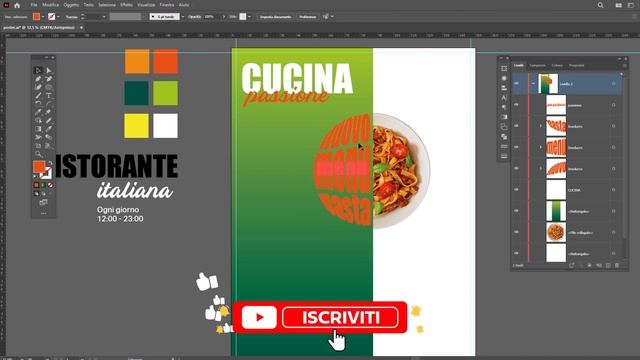Choose the Type (T) tool
The width and height of the screenshot is (640, 360).
[49, 96]
